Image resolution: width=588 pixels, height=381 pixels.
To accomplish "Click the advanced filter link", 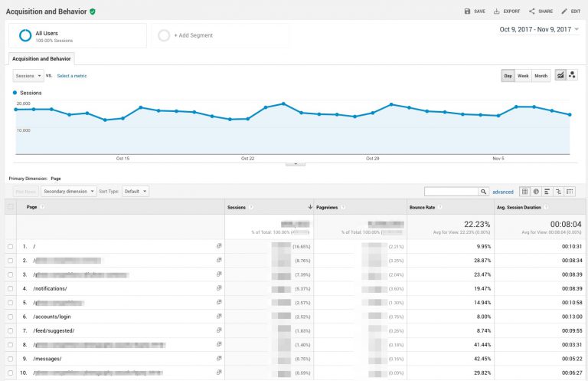I will [x=503, y=192].
